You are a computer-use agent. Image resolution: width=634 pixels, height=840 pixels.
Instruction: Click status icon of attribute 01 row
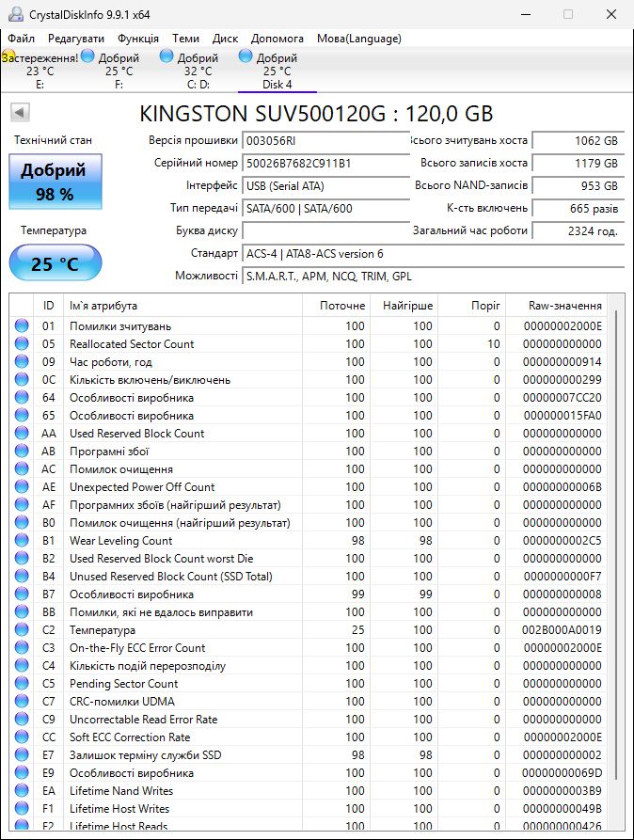22,325
